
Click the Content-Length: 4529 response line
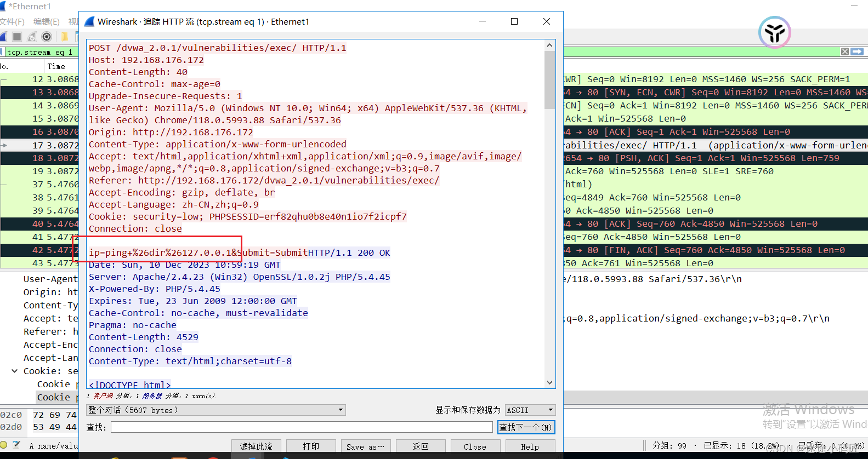coord(144,337)
